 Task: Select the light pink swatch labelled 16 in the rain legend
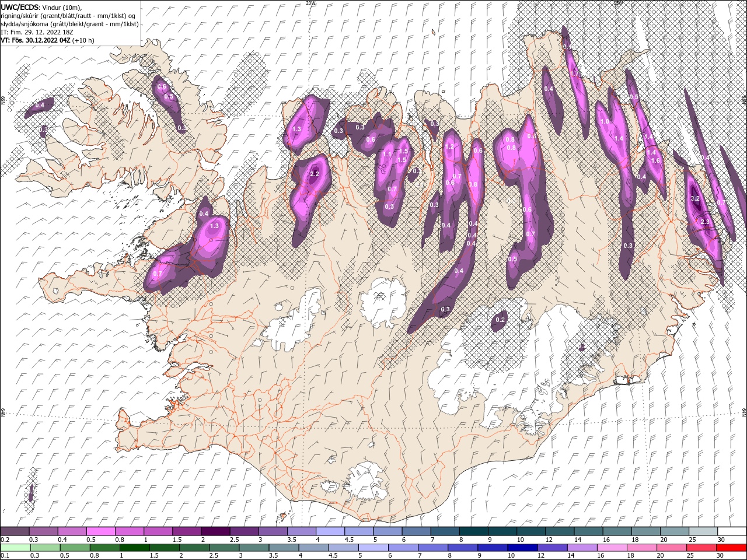pos(612,548)
